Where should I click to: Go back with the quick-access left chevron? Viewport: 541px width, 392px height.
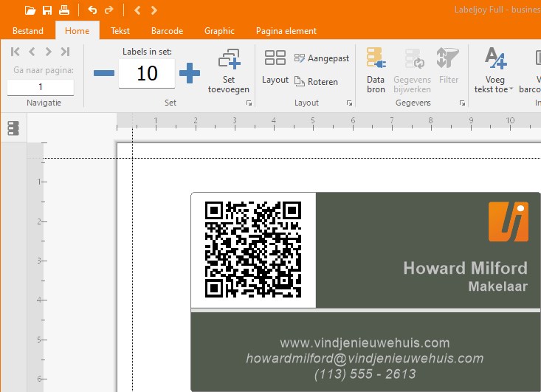(137, 10)
